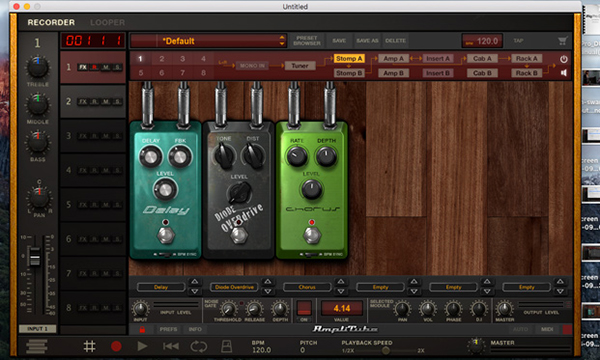Click the TONE knob on Diode Overdrive pedal
600x360 pixels.
pos(224,156)
